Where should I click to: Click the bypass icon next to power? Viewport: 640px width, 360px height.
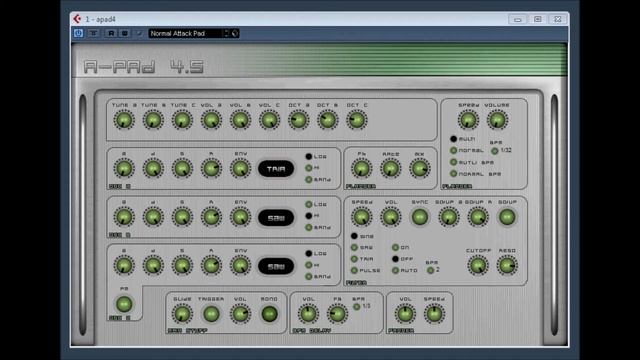coord(93,33)
